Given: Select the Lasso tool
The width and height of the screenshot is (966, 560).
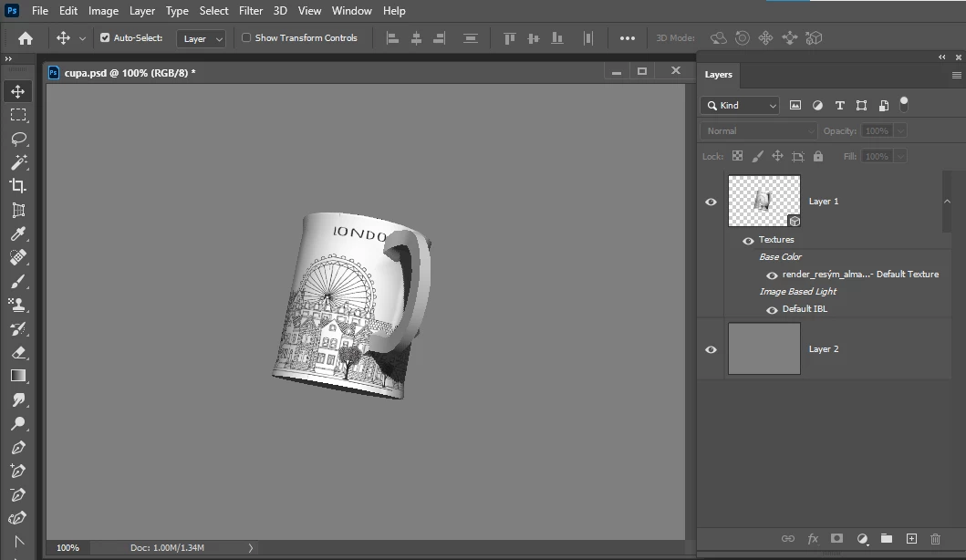Looking at the screenshot, I should click(18, 139).
